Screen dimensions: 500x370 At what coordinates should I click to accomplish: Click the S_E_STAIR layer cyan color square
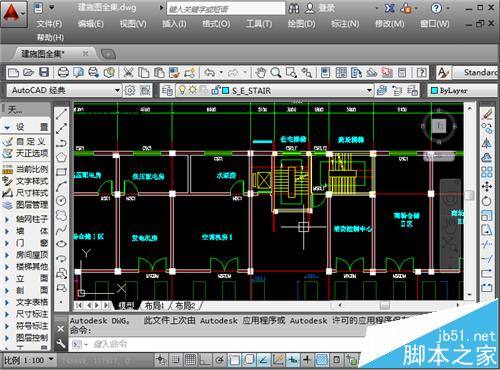point(226,91)
